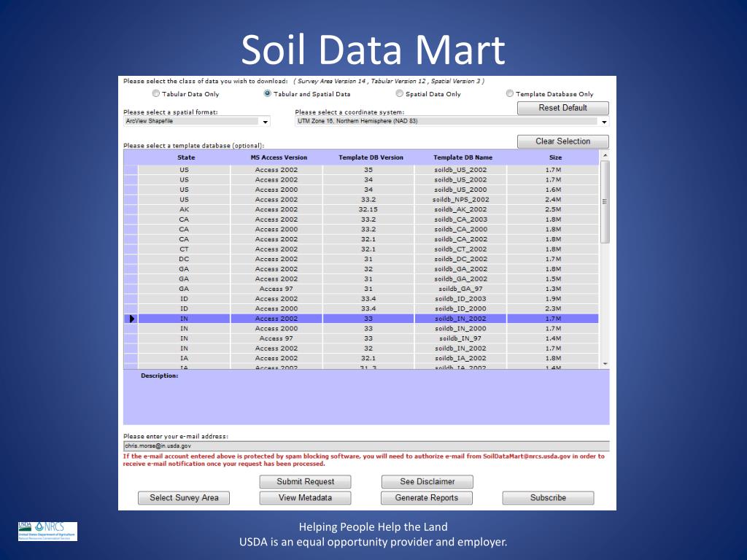Image resolution: width=747 pixels, height=560 pixels.
Task: Click the DC state cell
Action: point(185,259)
